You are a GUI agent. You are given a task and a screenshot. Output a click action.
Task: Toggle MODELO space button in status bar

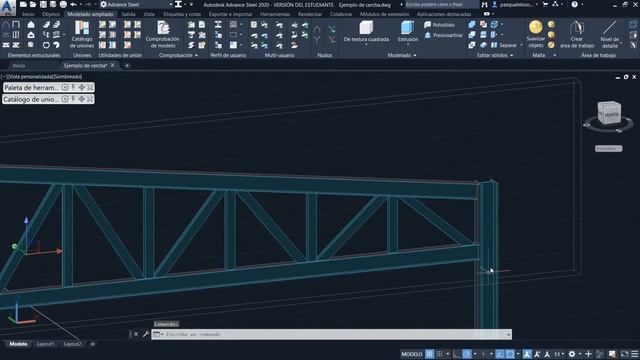(x=412, y=354)
